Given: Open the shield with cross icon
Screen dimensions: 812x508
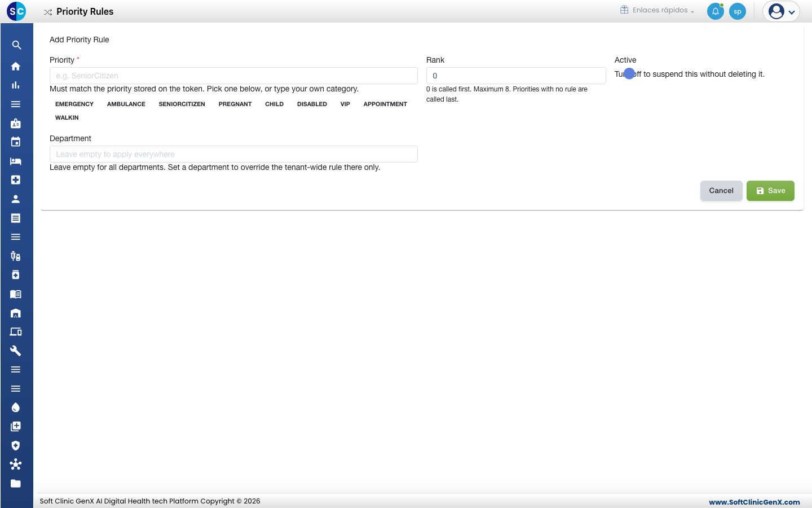Looking at the screenshot, I should [x=16, y=445].
